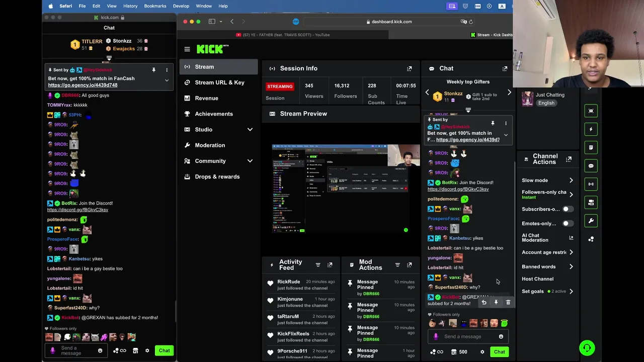Viewport: 644px width, 362px height.
Task: Open AI Chat Moderation external link
Action: [571, 238]
